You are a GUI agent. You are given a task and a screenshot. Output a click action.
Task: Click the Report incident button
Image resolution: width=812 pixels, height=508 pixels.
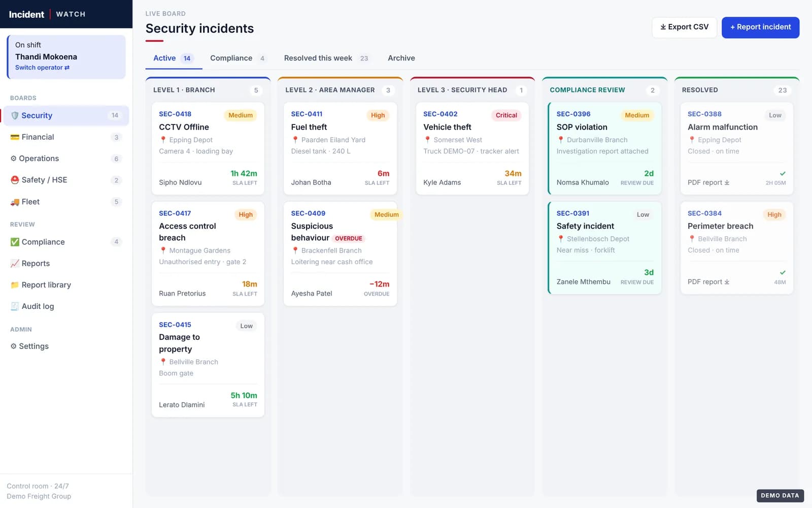coord(760,27)
